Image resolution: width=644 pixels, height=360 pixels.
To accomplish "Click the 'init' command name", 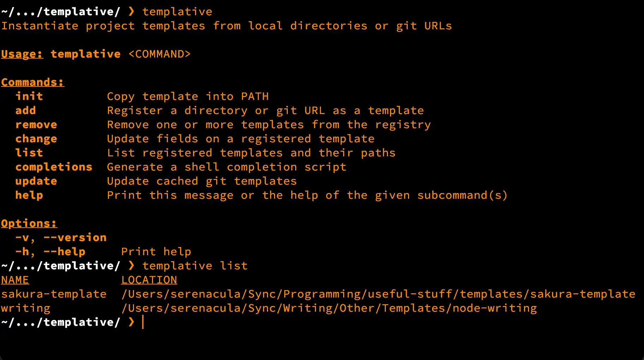I will point(29,96).
